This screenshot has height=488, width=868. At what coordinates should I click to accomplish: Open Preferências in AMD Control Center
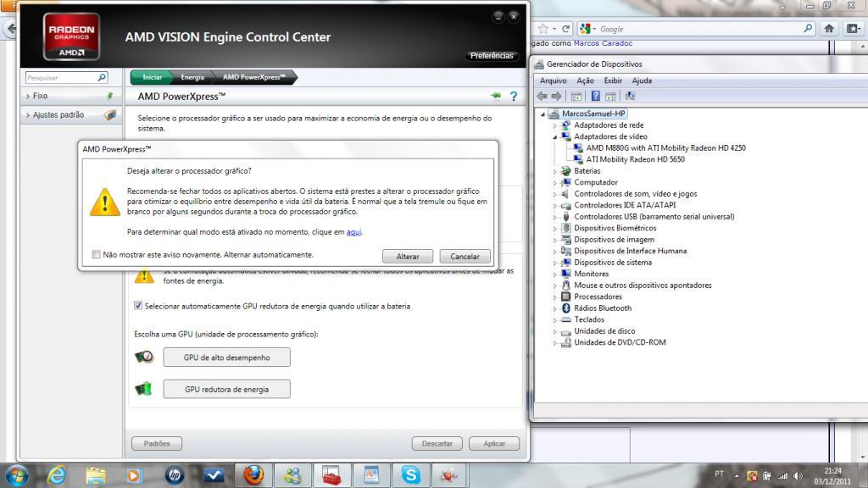[492, 56]
